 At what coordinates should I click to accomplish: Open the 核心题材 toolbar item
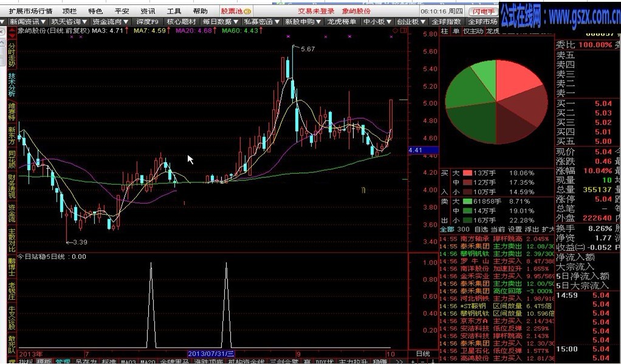pyautogui.click(x=182, y=21)
